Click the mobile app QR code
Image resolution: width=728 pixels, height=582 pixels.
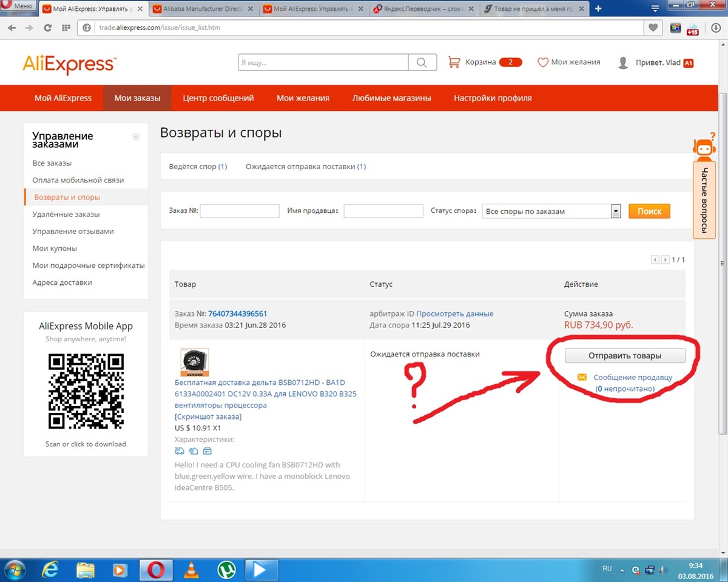86,391
